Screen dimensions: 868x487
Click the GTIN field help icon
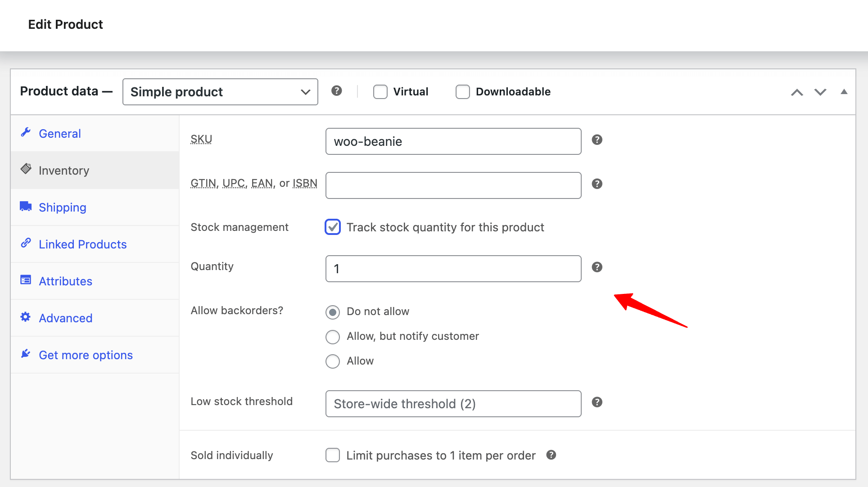click(597, 184)
